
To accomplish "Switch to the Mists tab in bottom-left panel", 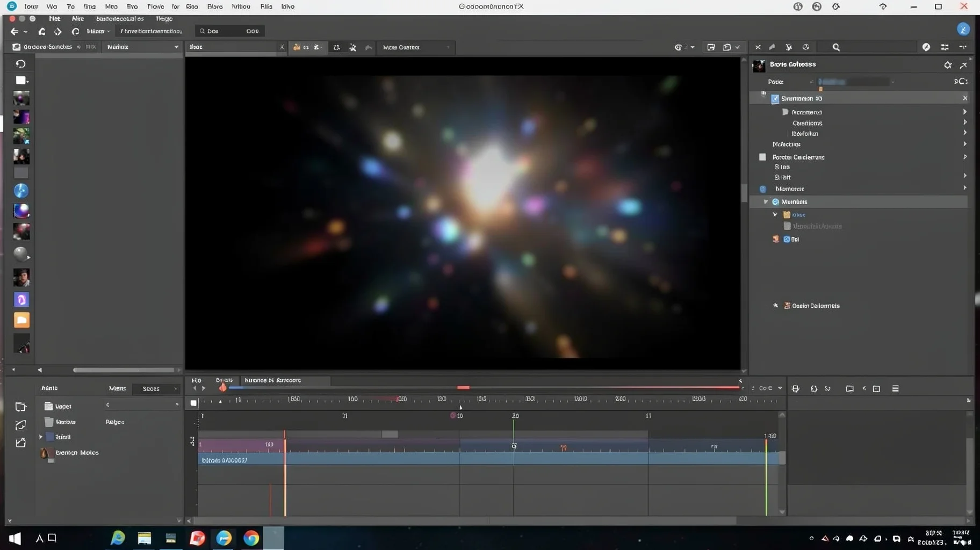I will 117,388.
